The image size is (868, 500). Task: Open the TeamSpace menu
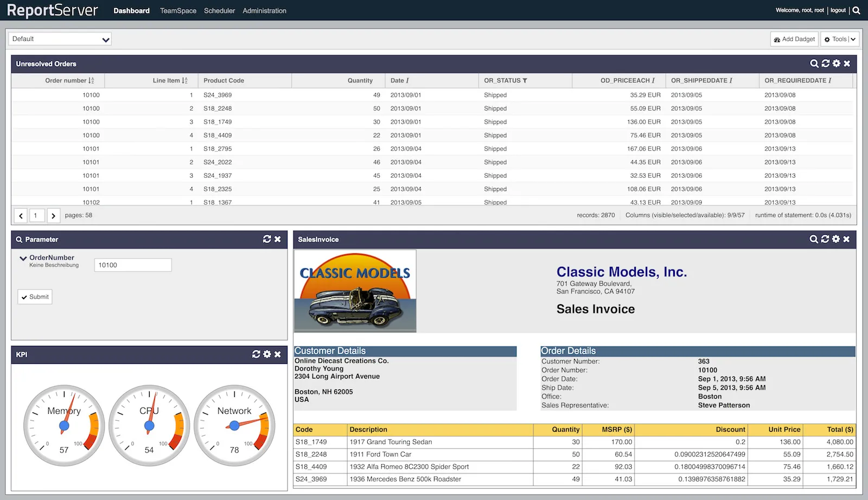click(x=178, y=10)
